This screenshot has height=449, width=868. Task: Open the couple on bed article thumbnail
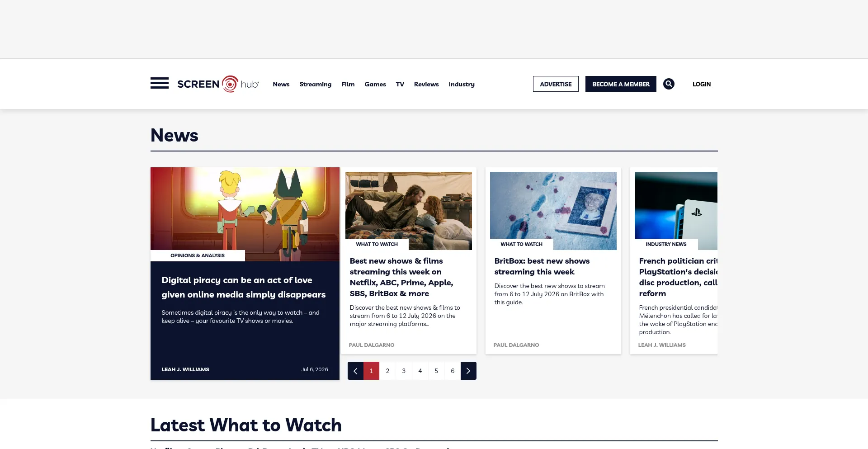[x=409, y=211]
